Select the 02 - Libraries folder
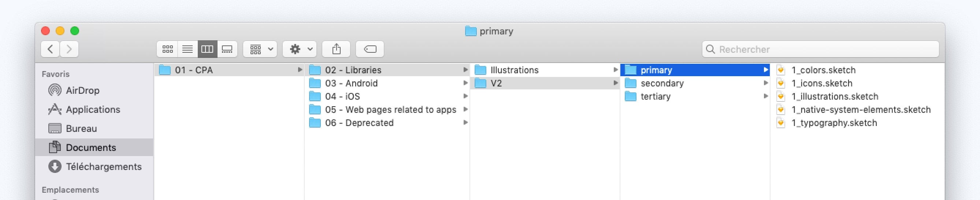Viewport: 980px width, 200px height. [387, 70]
